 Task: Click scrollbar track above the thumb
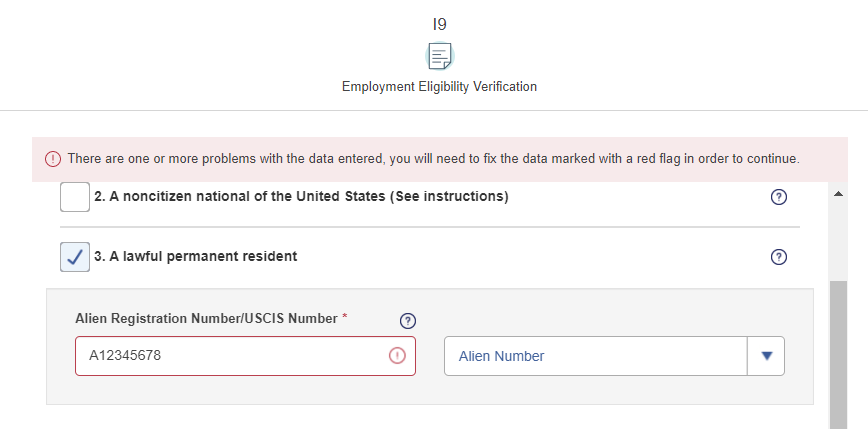click(x=838, y=241)
